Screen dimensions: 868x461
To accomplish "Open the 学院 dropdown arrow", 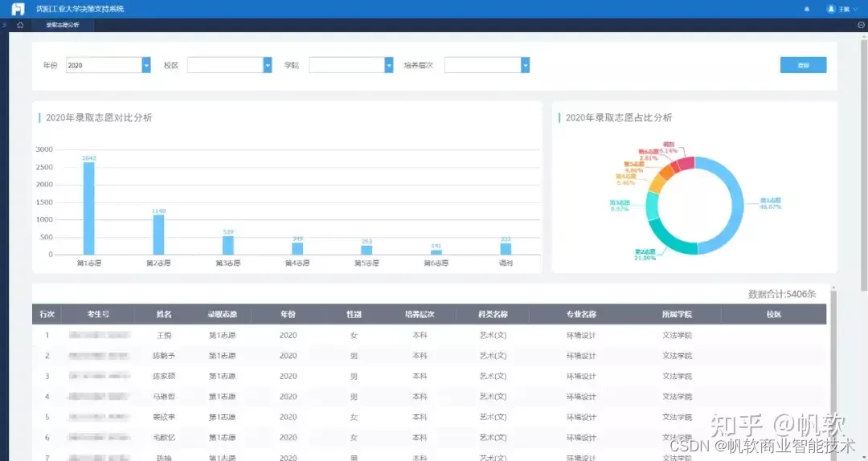I will coord(389,65).
